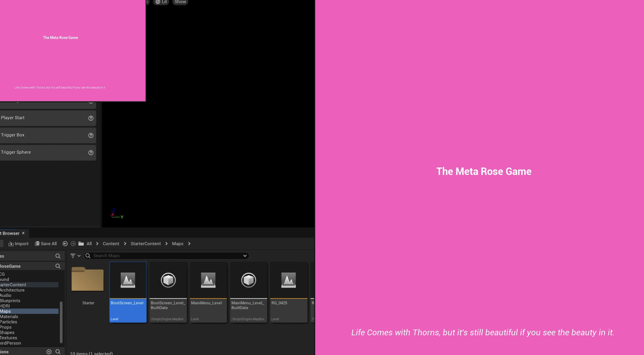Open help for Trigger Box
Viewport: 644px width, 355px height.
[x=91, y=135]
